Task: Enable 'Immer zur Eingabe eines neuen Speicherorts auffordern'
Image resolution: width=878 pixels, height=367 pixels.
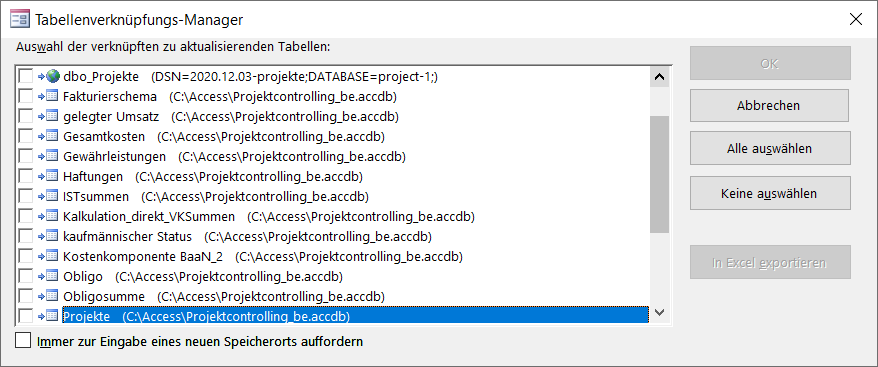Action: 23,341
